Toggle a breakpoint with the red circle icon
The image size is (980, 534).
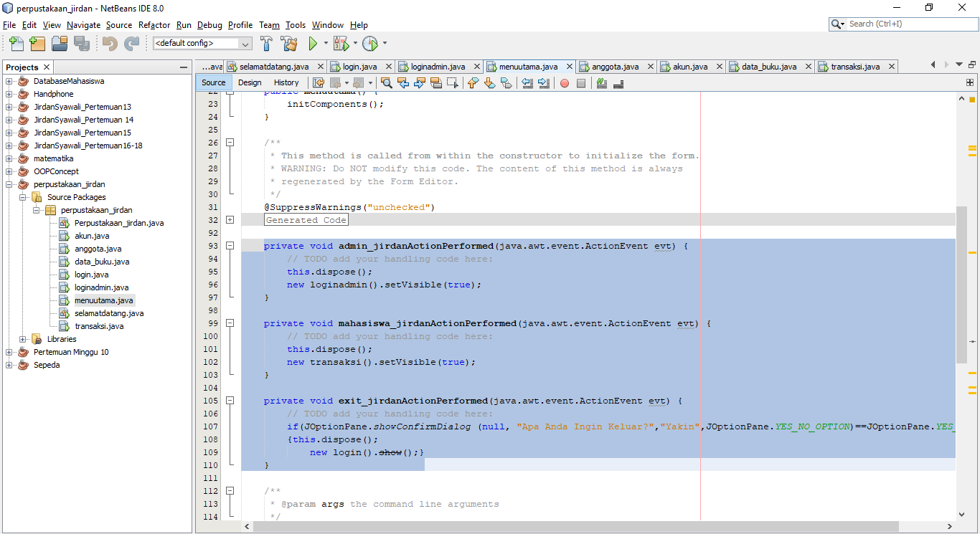click(565, 83)
